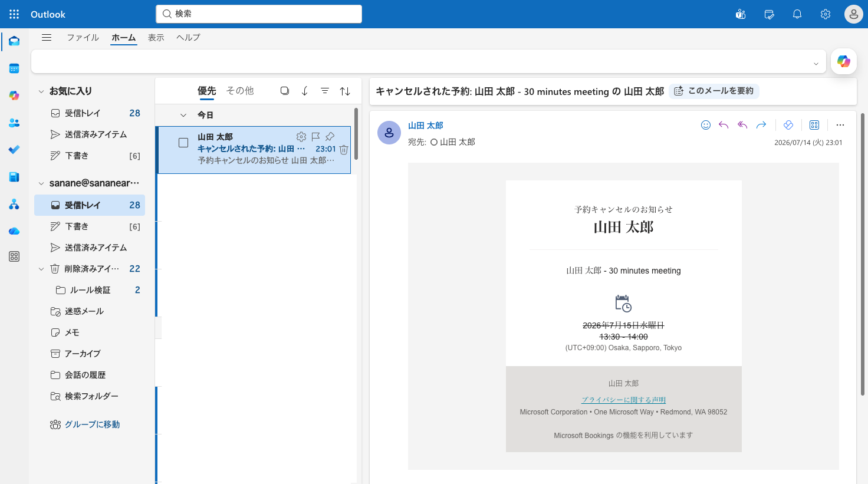Delete the 山田 太郎 message via trash icon
The width and height of the screenshot is (868, 484).
pos(344,150)
